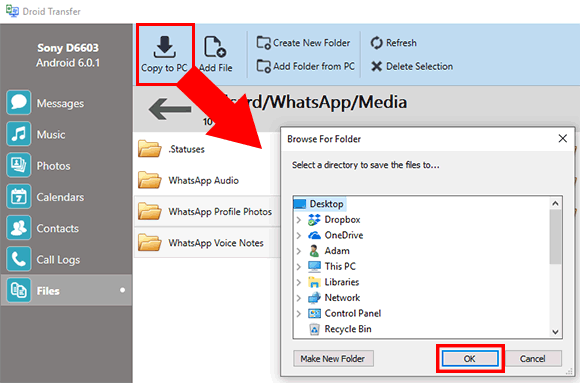
Task: Click the Sony D6603 device name
Action: (x=68, y=48)
